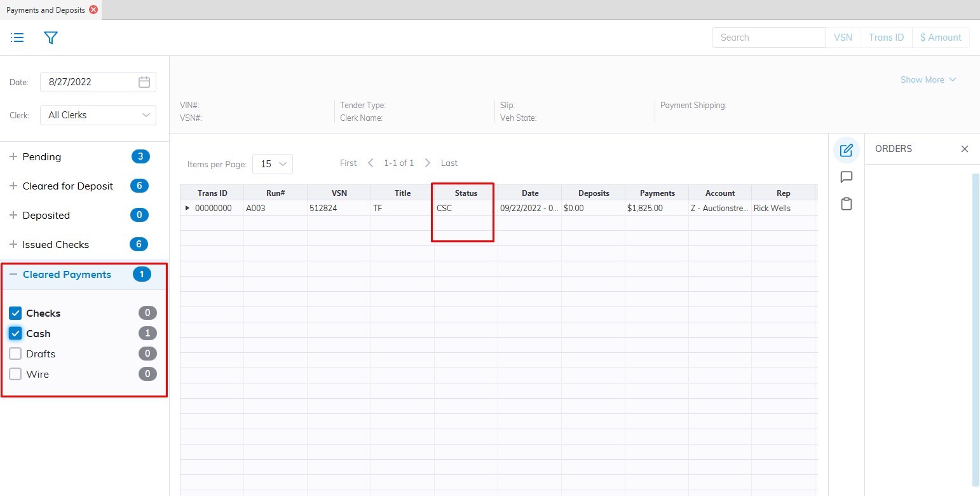Uncheck the Cash checkbox
Image resolution: width=980 pixels, height=496 pixels.
click(x=16, y=334)
